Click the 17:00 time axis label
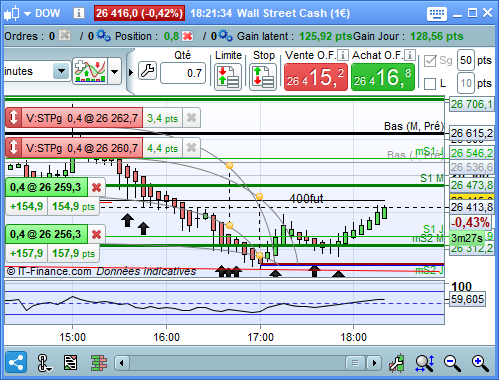Screen dimensions: 499x380 pos(260,337)
